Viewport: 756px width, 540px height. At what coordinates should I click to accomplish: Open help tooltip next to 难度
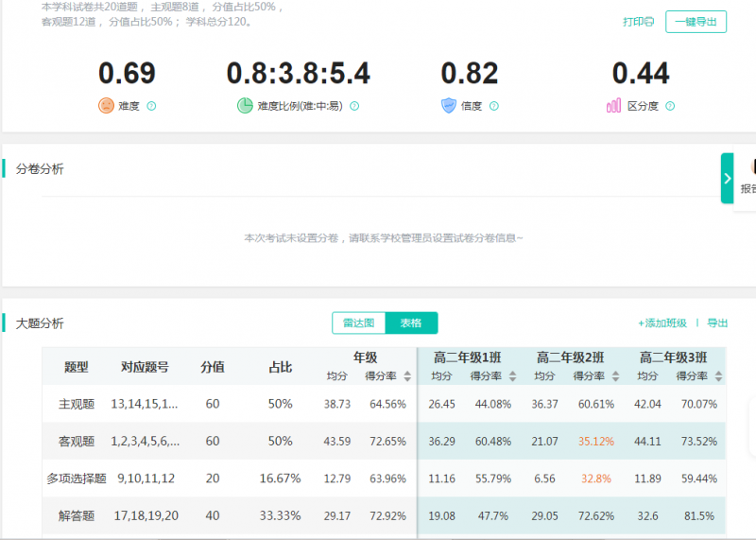coord(152,107)
